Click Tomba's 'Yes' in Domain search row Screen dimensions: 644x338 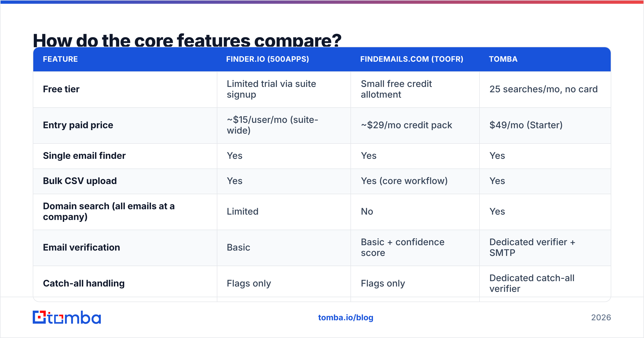(497, 211)
